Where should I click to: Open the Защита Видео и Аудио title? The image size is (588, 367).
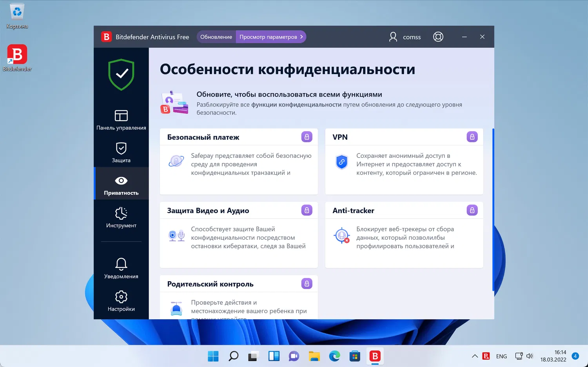(208, 211)
